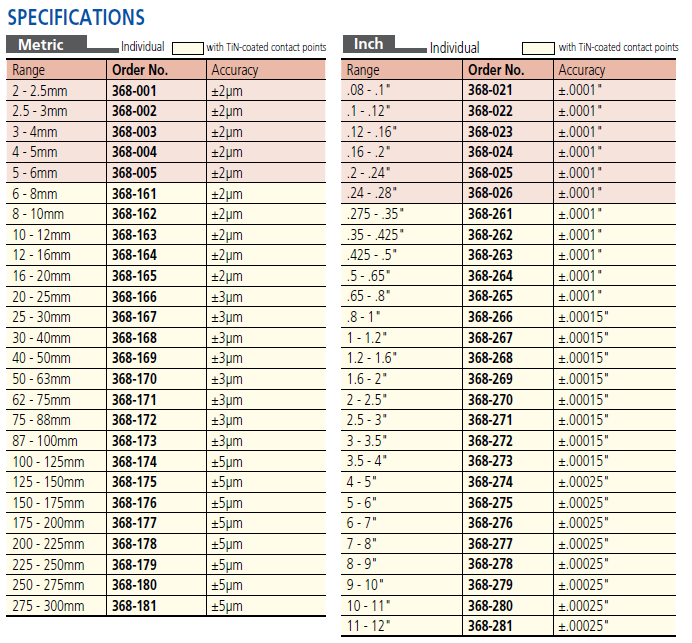Screen dimensions: 692x643
Task: Click accuracy value beside order 368-274
Action: (x=583, y=482)
